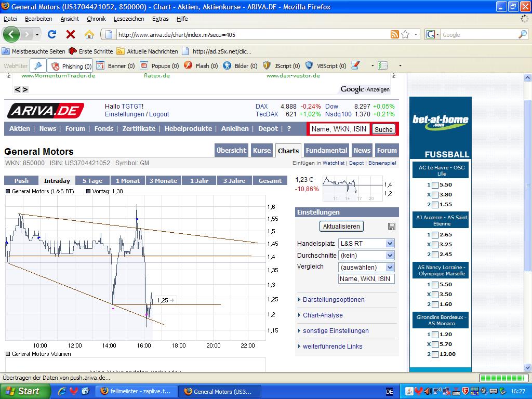The image size is (532, 399).
Task: Check box 2 for Girondins Bordeaux 12.00
Action: pyautogui.click(x=435, y=354)
